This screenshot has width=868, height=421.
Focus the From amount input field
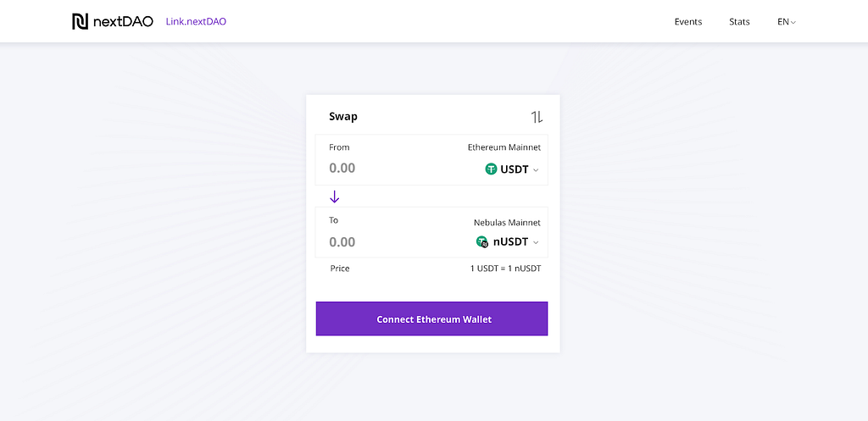pyautogui.click(x=381, y=169)
